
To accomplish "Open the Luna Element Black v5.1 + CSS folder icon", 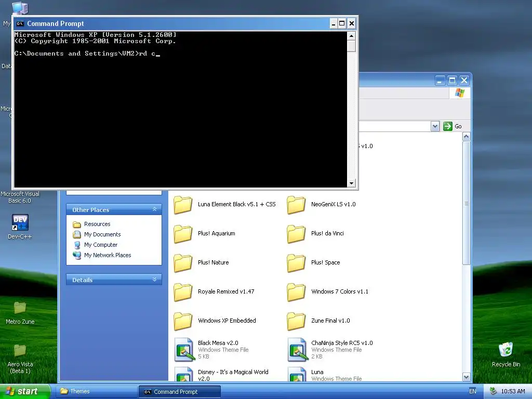I will click(183, 205).
